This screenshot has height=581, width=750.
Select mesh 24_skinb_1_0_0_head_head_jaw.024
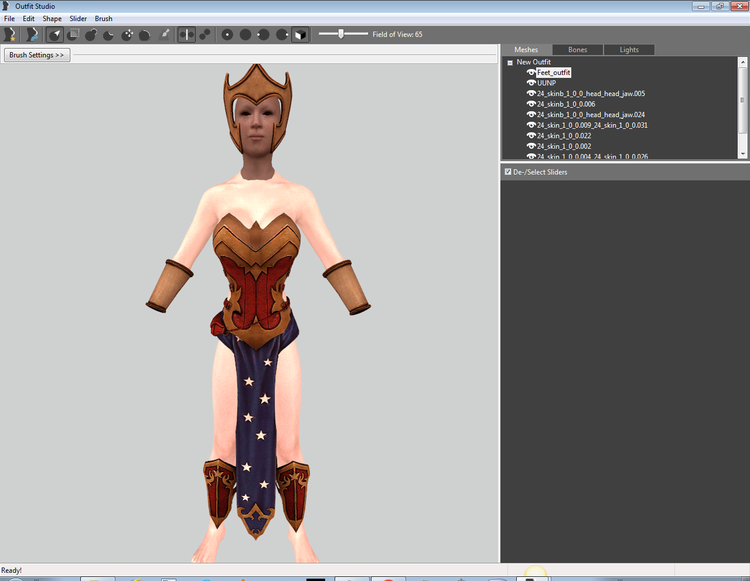pos(591,115)
